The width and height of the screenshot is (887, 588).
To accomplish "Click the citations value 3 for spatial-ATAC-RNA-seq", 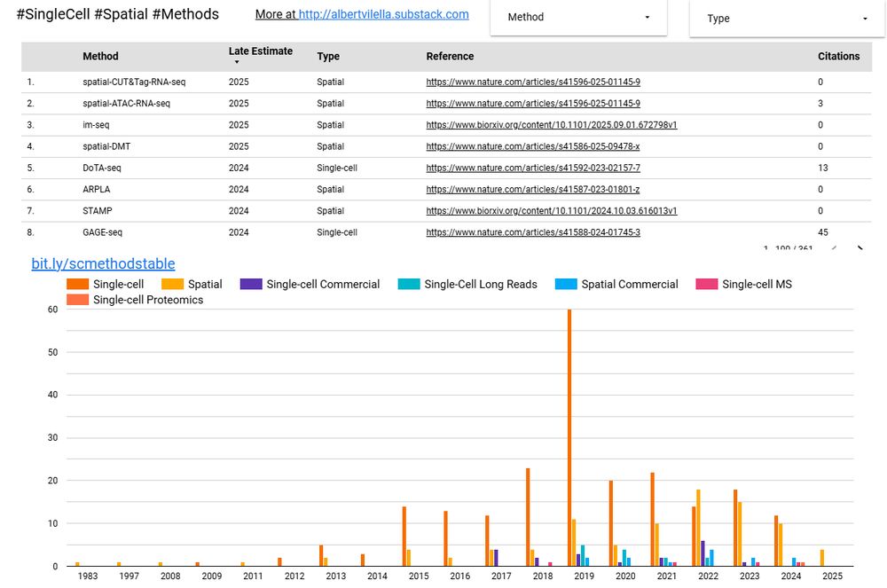I will pos(820,104).
